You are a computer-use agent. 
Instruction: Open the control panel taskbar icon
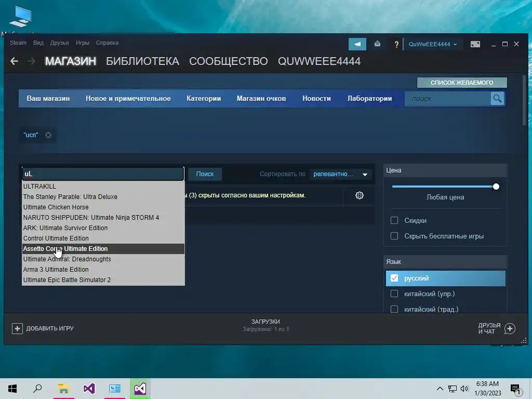point(115,389)
